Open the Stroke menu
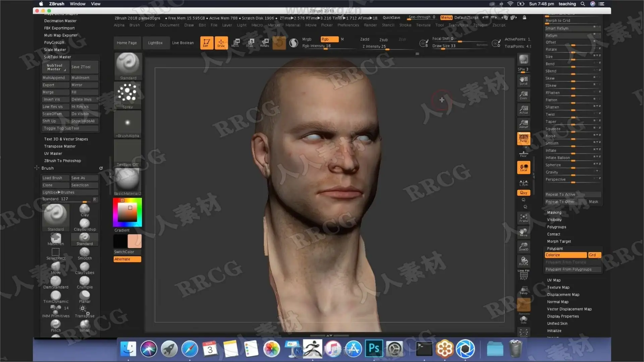 point(405,25)
